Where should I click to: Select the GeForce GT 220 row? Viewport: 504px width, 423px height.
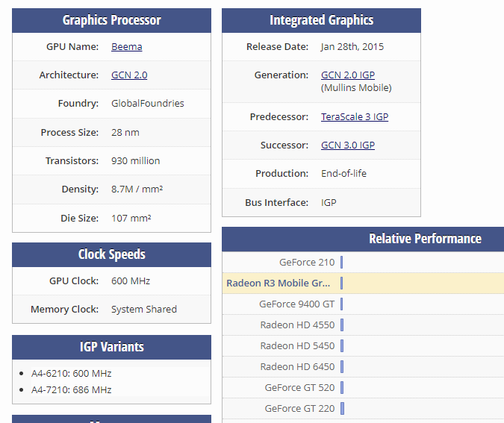[x=363, y=409]
